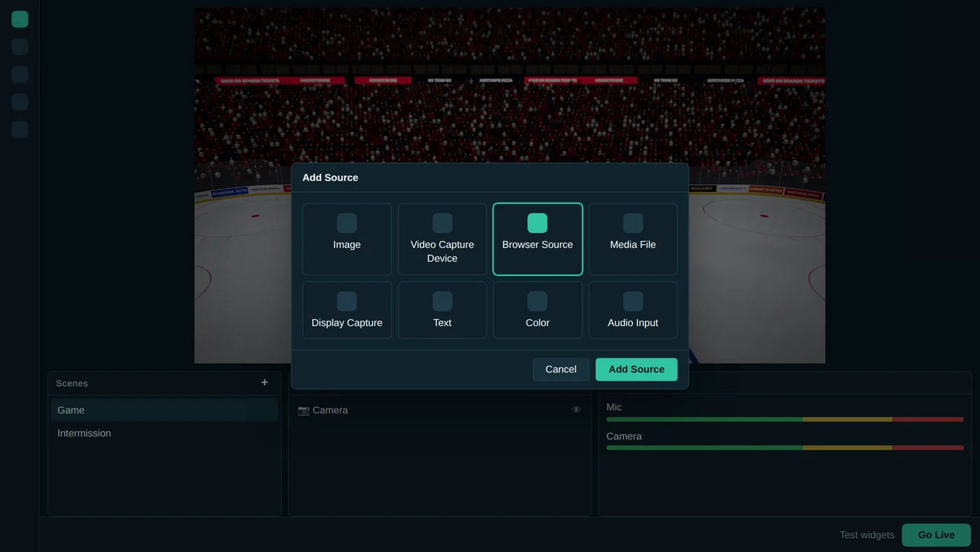Toggle Camera source visibility eye icon

click(x=576, y=410)
